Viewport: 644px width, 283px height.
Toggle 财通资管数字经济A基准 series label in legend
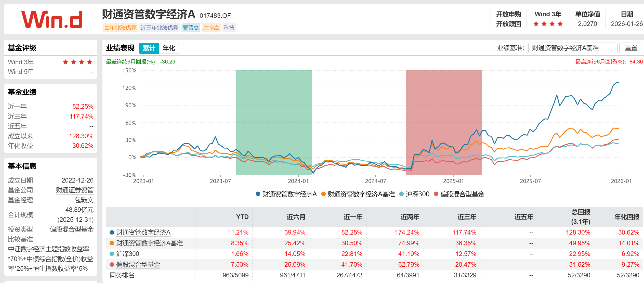[361, 194]
